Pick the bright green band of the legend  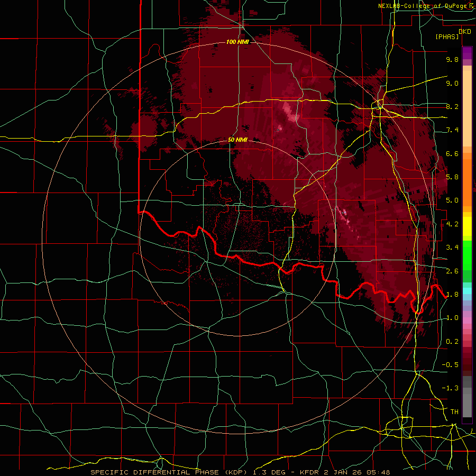(x=467, y=255)
